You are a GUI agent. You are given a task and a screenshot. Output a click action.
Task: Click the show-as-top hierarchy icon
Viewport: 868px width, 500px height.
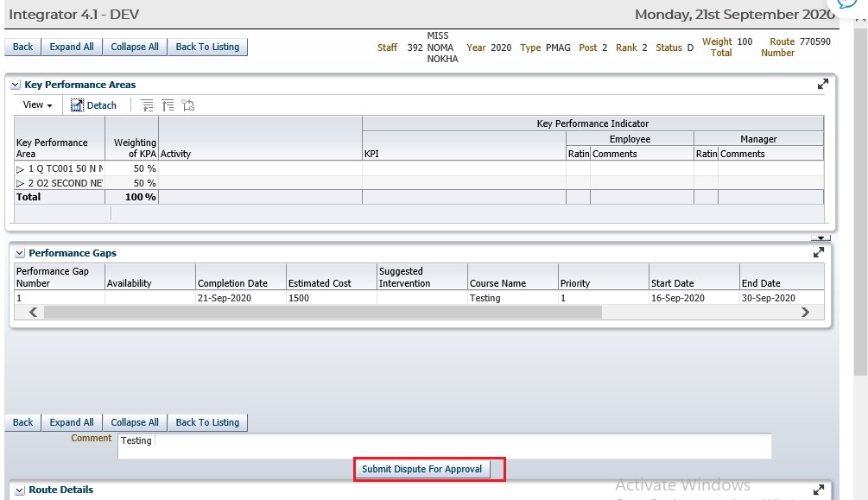(188, 105)
